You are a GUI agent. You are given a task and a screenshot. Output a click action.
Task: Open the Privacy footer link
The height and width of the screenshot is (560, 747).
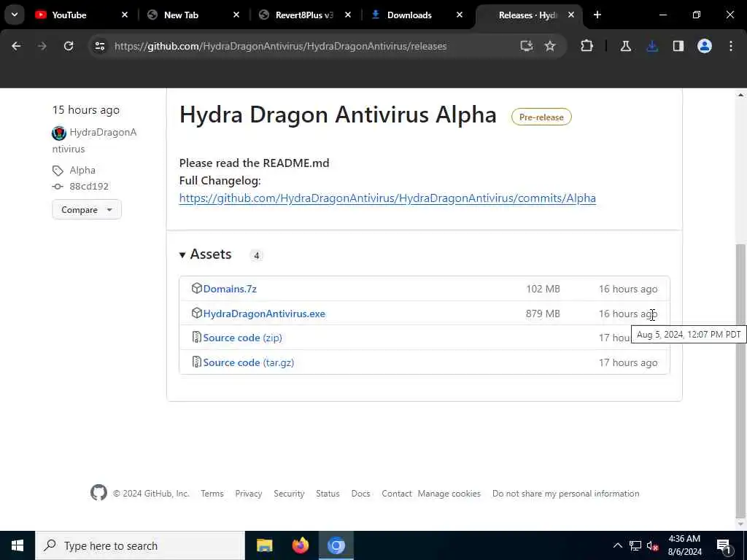pyautogui.click(x=249, y=494)
